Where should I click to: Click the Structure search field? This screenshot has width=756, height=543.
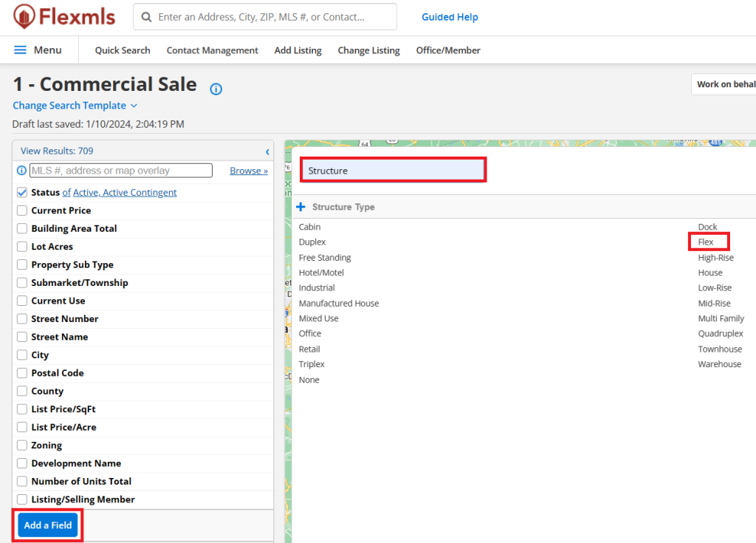(x=393, y=171)
